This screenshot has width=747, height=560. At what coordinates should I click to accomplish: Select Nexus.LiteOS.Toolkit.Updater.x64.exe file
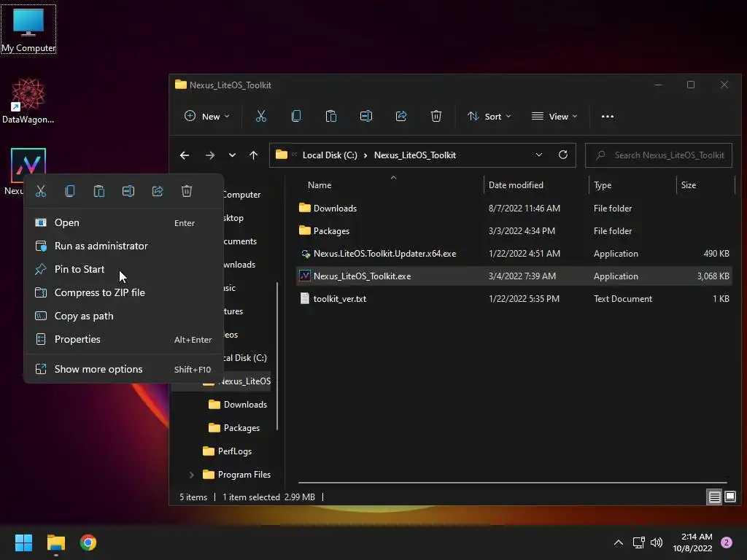coord(514,254)
